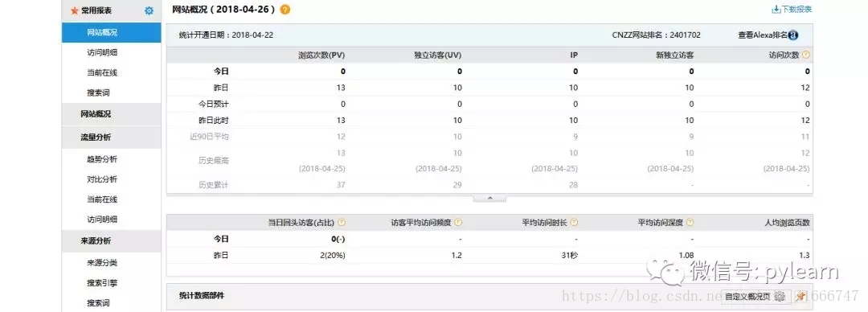Image resolution: width=868 pixels, height=312 pixels.
Task: Click help icon beside 网站概况 title
Action: pyautogui.click(x=285, y=10)
